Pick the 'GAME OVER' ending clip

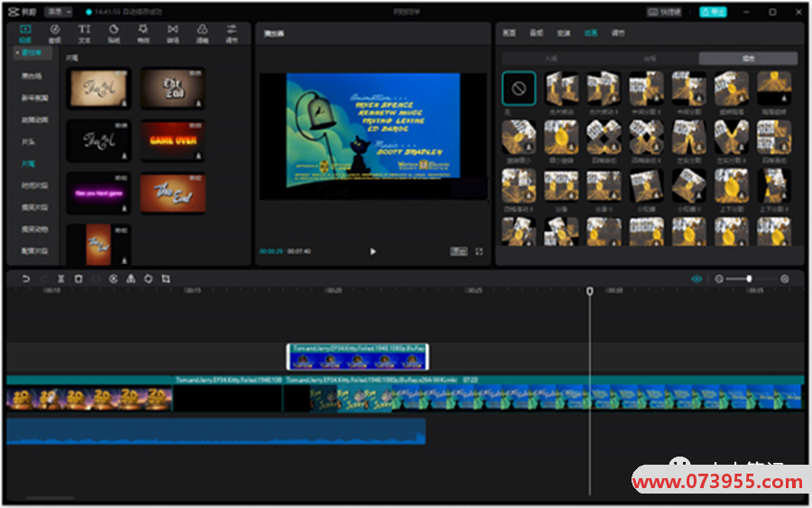pyautogui.click(x=173, y=141)
